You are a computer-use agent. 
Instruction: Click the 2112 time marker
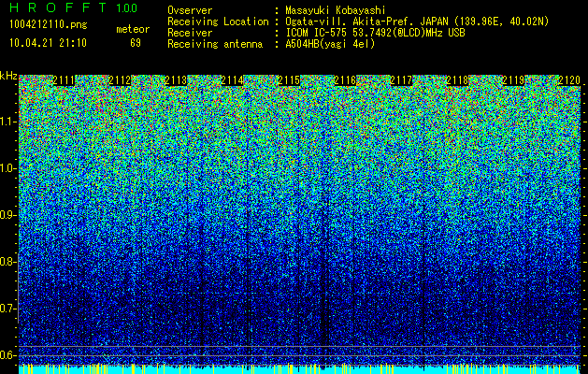(x=120, y=80)
